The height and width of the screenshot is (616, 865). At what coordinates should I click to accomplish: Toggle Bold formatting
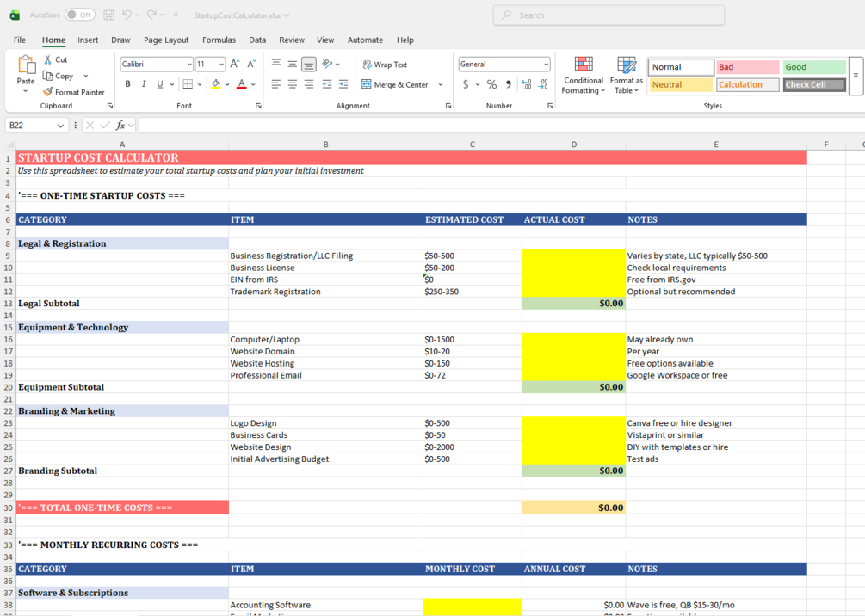[128, 83]
